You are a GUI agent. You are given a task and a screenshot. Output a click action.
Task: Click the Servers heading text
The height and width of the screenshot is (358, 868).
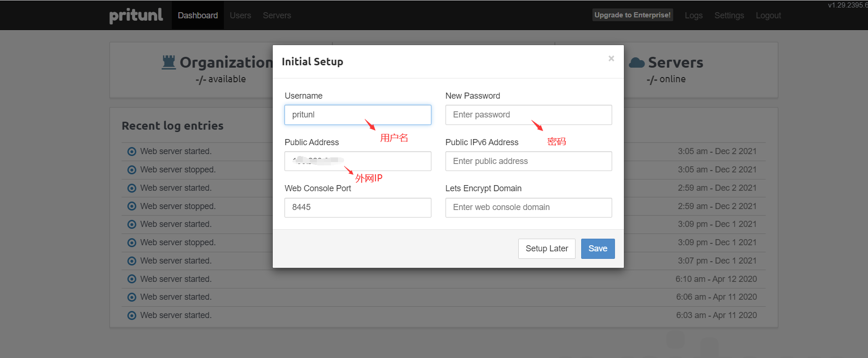(676, 62)
